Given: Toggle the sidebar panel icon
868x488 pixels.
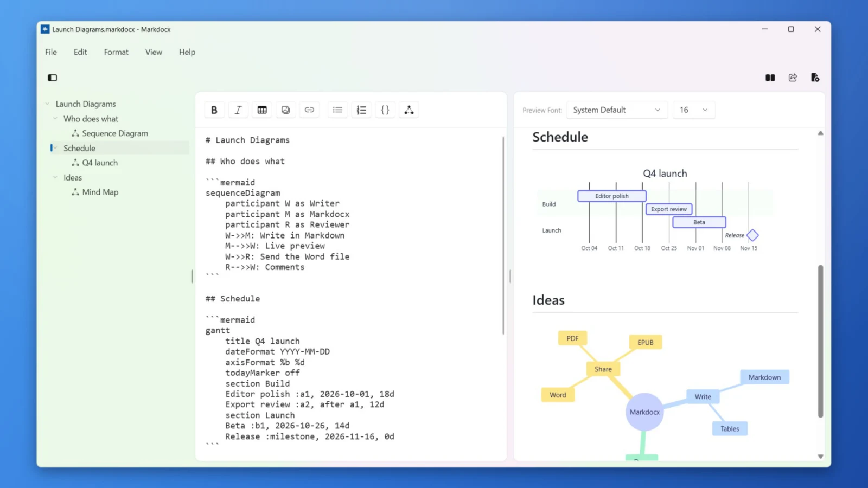Looking at the screenshot, I should click(53, 78).
